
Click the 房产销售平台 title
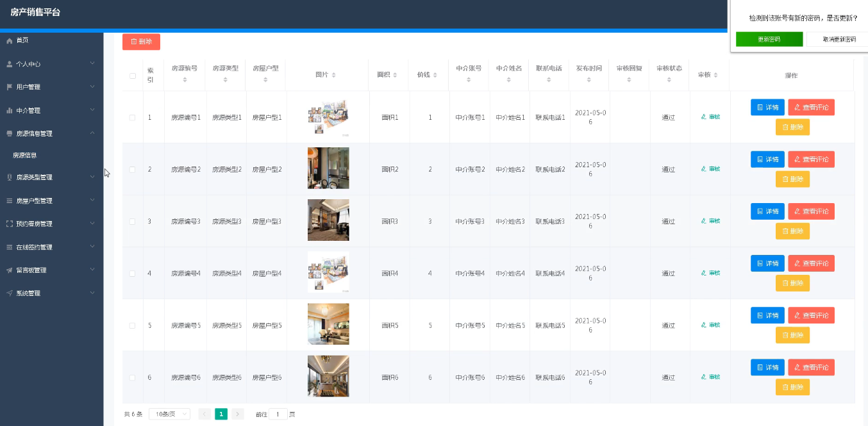pos(35,12)
